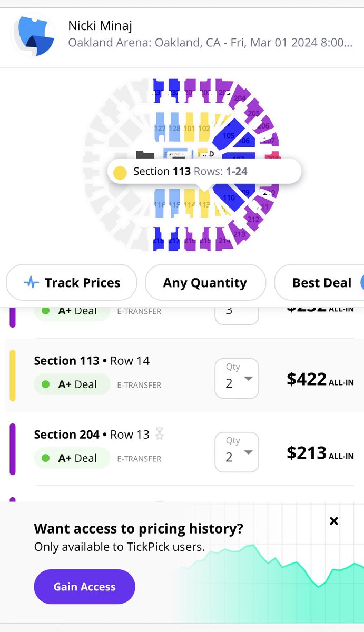Close the pricing history banner
Image resolution: width=364 pixels, height=632 pixels.
point(333,521)
